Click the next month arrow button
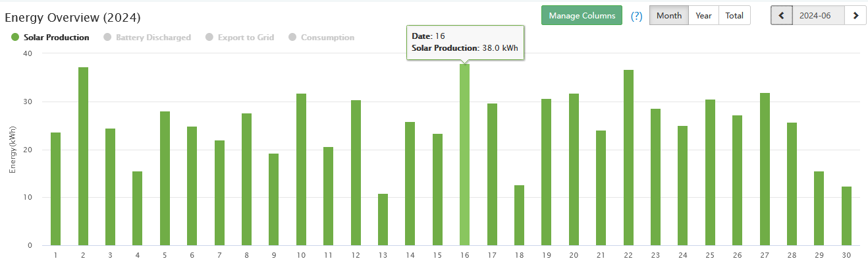This screenshot has height=265, width=868. pyautogui.click(x=855, y=15)
